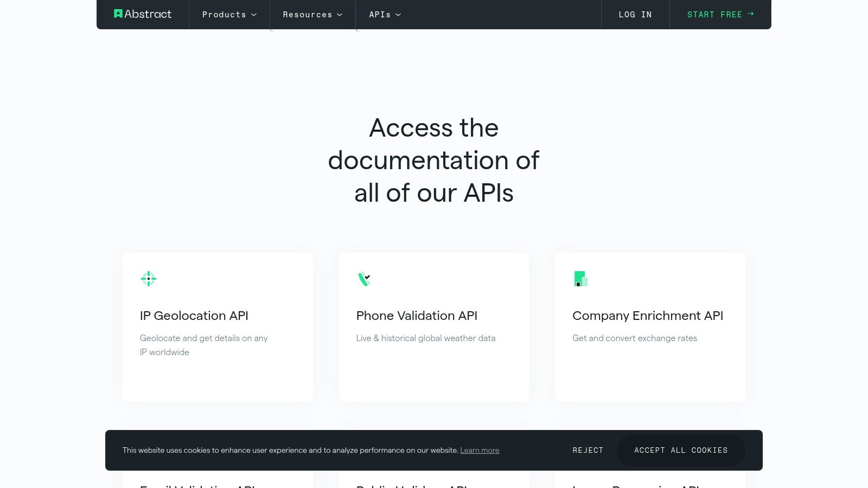Expand the APIs dropdown chevron
868x488 pixels.
[398, 15]
